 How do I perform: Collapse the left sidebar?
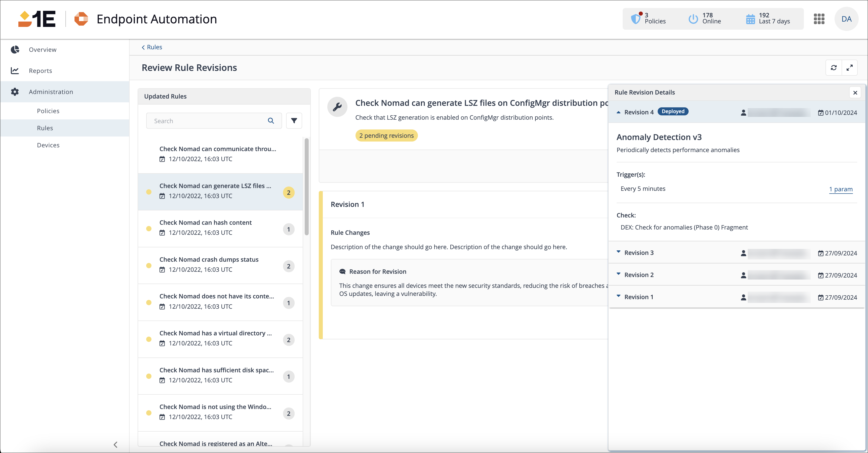tap(115, 445)
